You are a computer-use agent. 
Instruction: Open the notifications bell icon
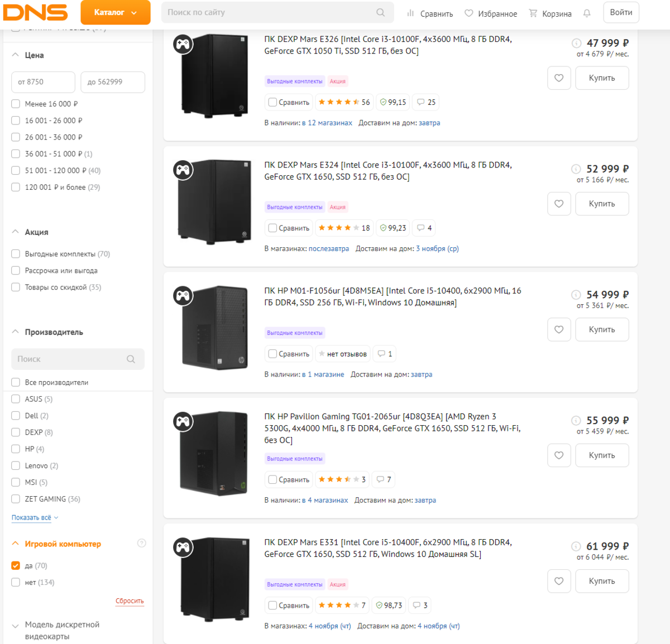tap(587, 13)
